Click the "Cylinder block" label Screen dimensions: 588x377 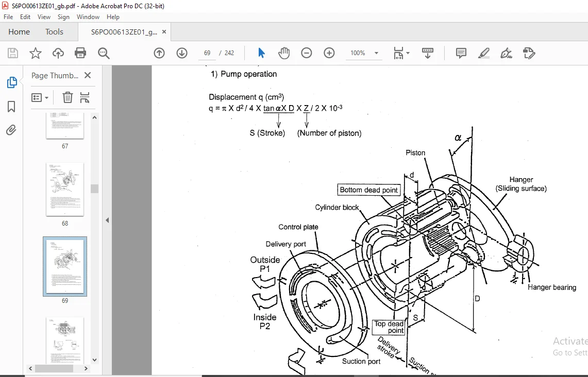point(337,207)
